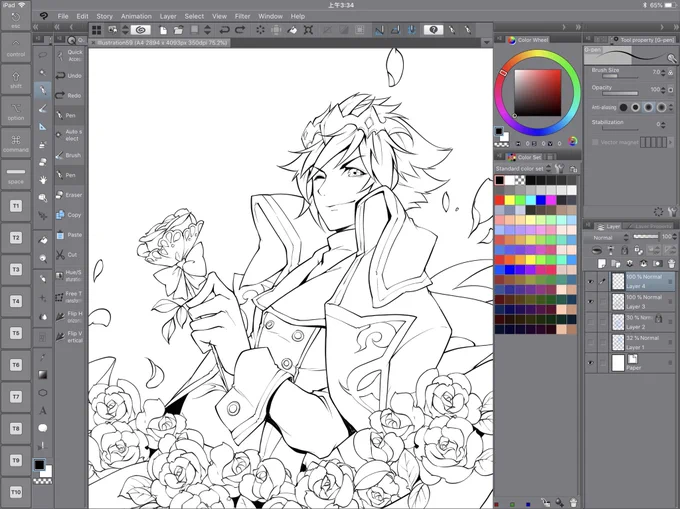680x509 pixels.
Task: Pick the red swatch in color set
Action: click(x=500, y=200)
